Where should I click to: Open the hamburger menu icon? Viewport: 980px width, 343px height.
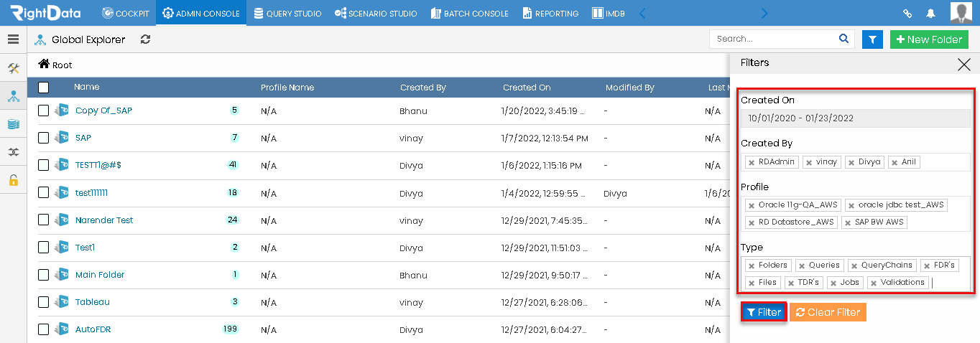[13, 39]
